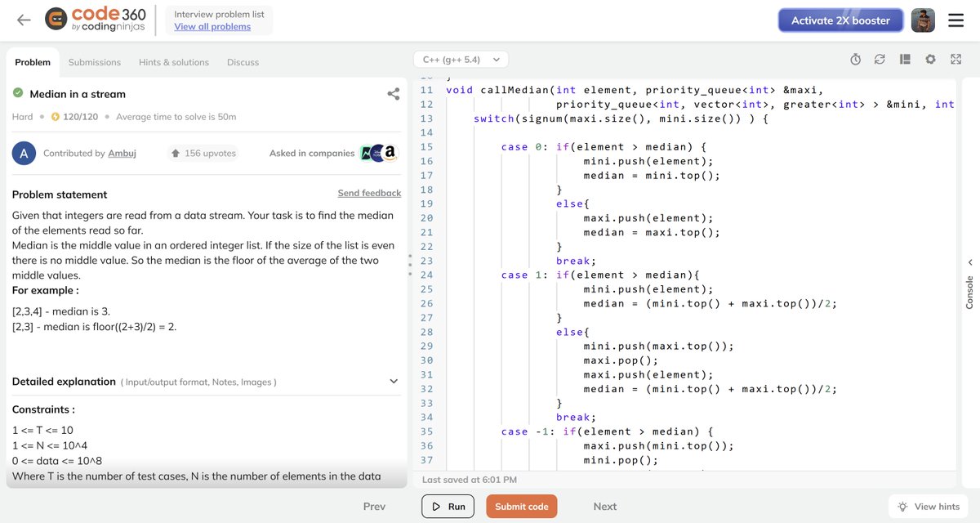Click the 'Constraints :' heading
The width and height of the screenshot is (980, 523).
pyautogui.click(x=43, y=409)
